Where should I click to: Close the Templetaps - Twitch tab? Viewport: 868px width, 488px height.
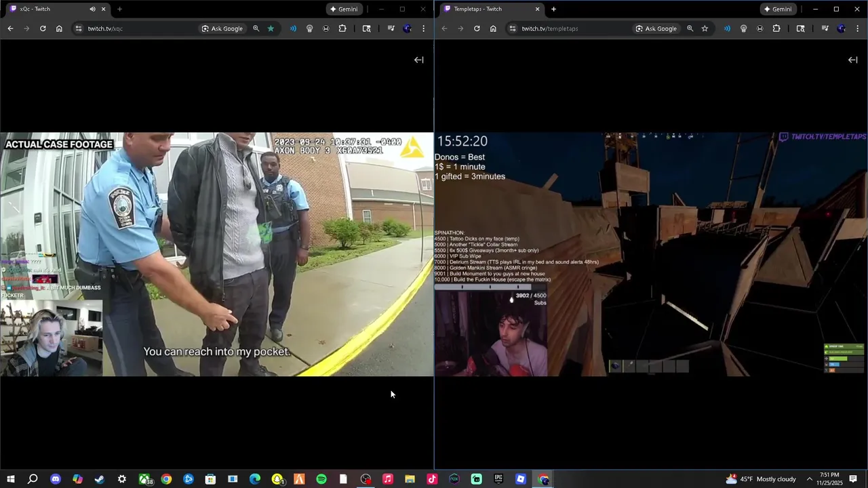[538, 9]
